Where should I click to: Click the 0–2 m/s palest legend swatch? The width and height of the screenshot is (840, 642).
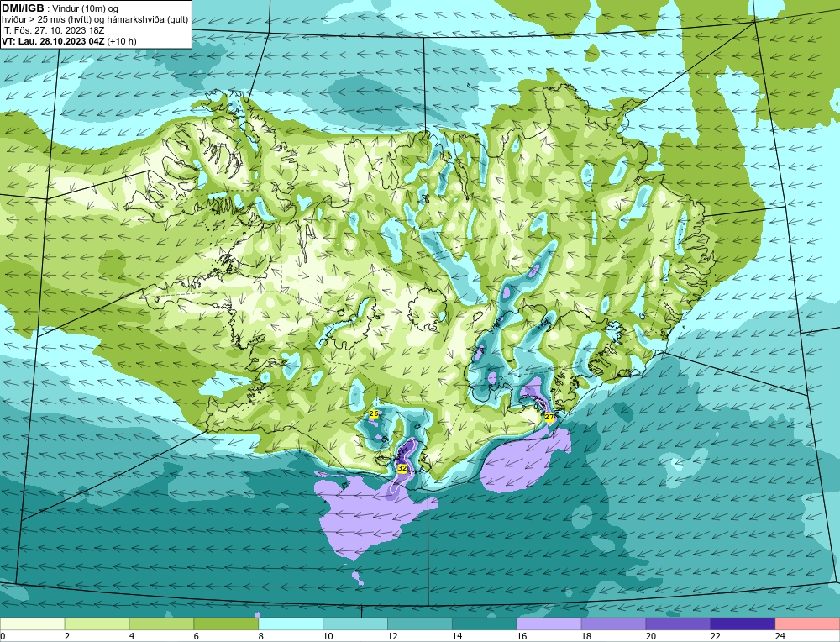(x=33, y=624)
